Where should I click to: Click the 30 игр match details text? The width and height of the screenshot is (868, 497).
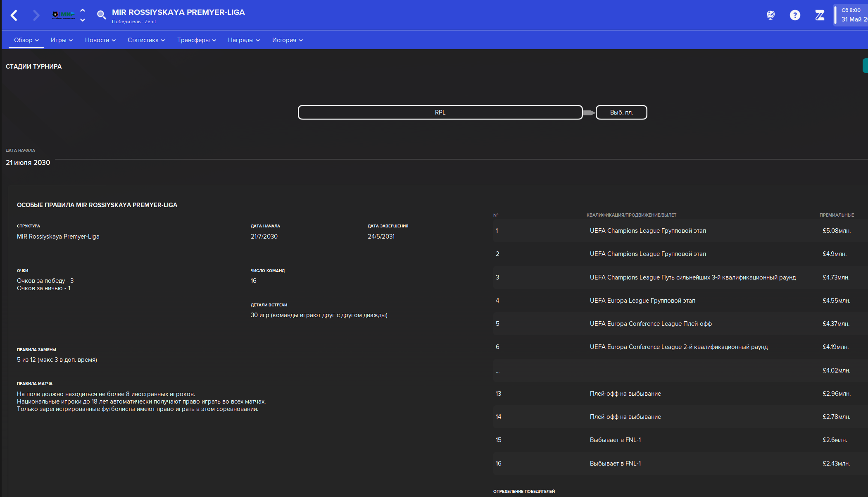(x=319, y=315)
